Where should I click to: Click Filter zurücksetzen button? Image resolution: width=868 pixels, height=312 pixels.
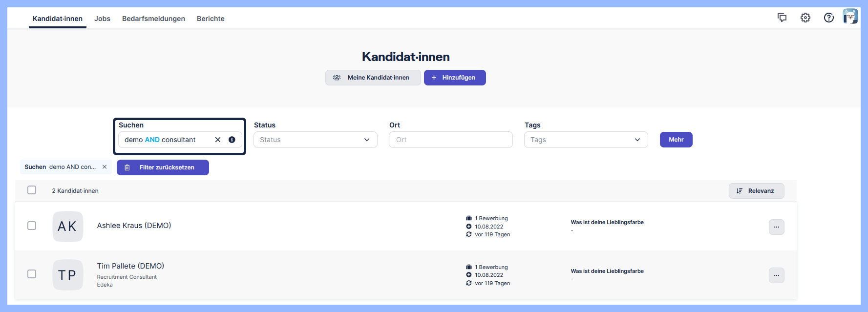[163, 167]
